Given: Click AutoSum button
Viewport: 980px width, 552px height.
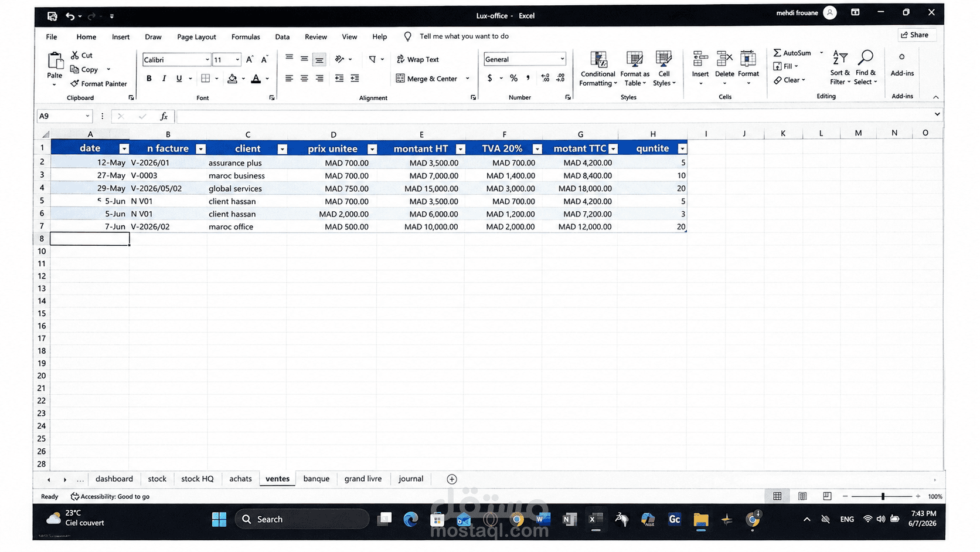Looking at the screenshot, I should 792,53.
